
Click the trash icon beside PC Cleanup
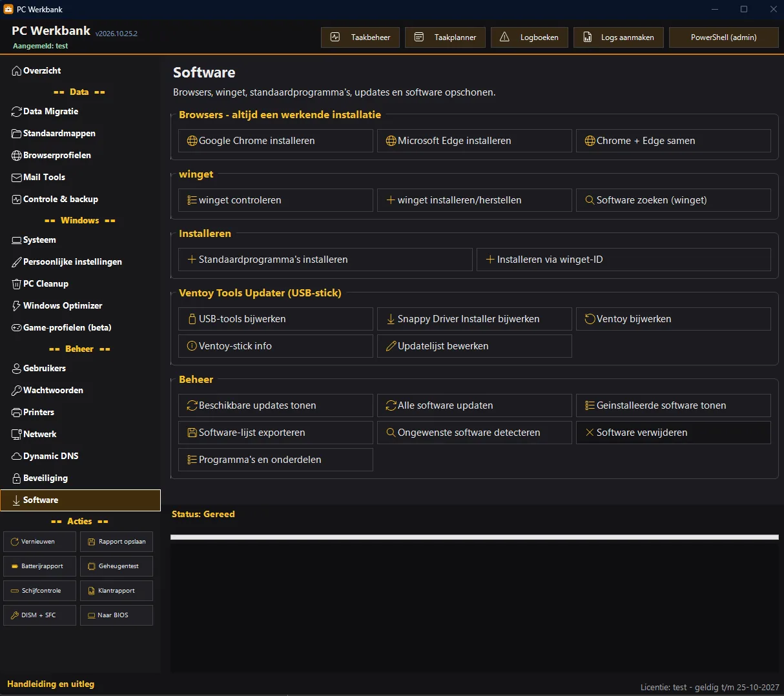click(x=17, y=284)
